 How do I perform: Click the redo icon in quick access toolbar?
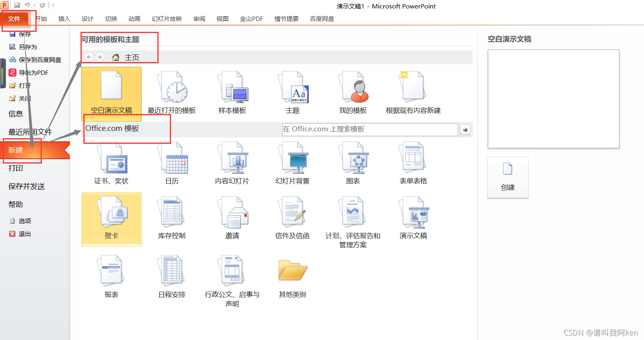click(x=42, y=5)
